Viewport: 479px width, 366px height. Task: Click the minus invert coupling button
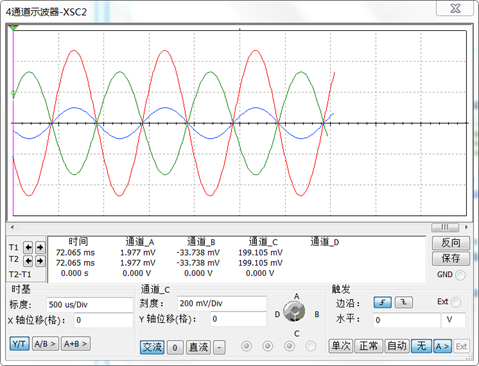coord(219,347)
